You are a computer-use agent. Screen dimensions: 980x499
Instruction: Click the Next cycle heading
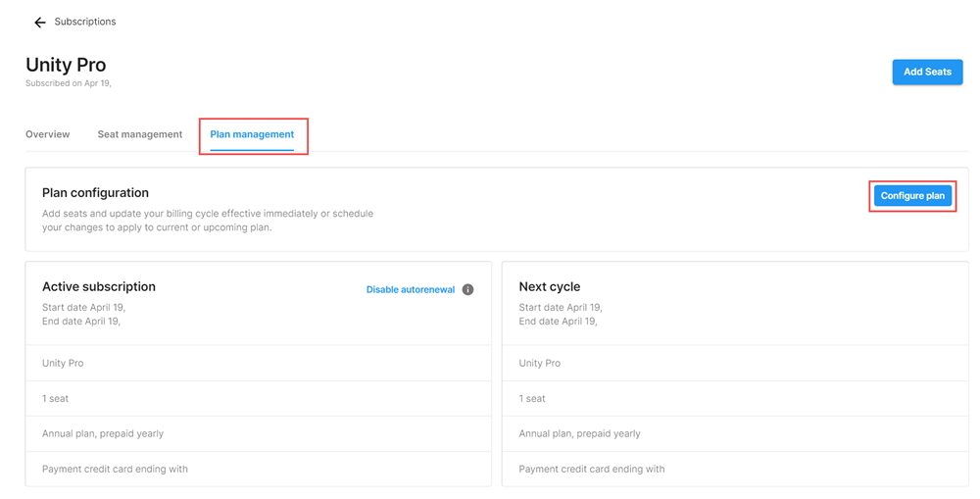point(550,286)
